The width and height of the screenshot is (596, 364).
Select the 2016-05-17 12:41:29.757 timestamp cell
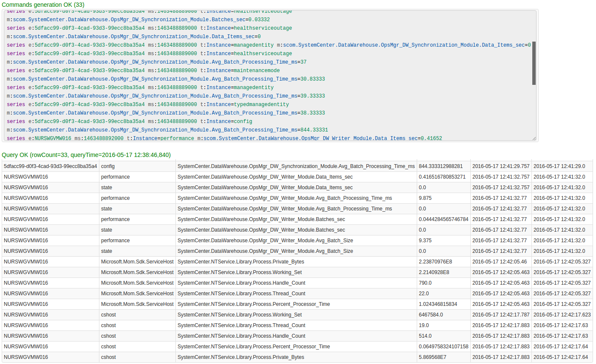(x=501, y=166)
